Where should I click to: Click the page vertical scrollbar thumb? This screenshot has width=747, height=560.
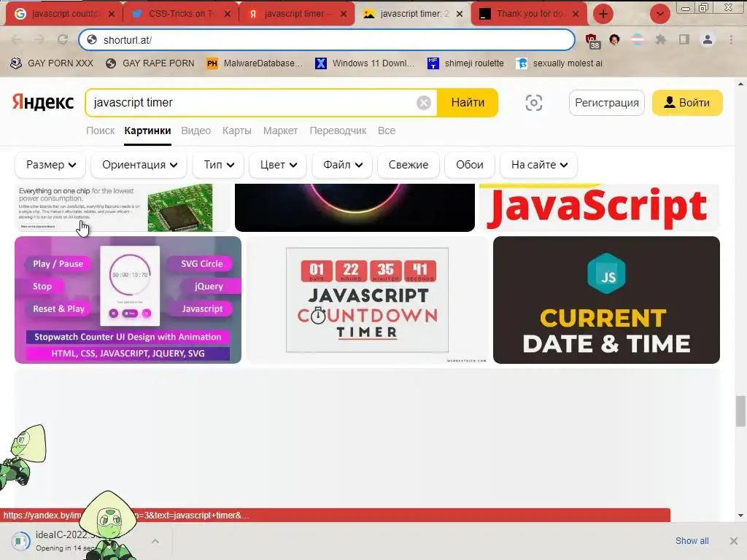(740, 411)
